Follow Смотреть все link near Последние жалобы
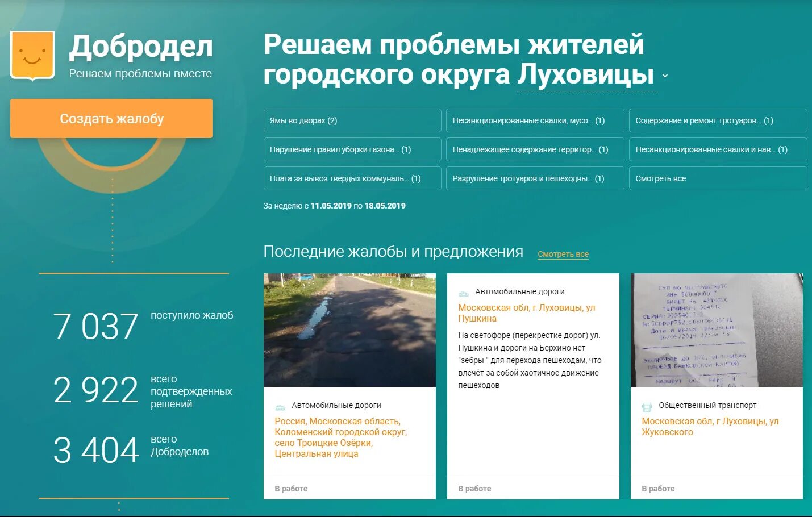 coord(563,254)
